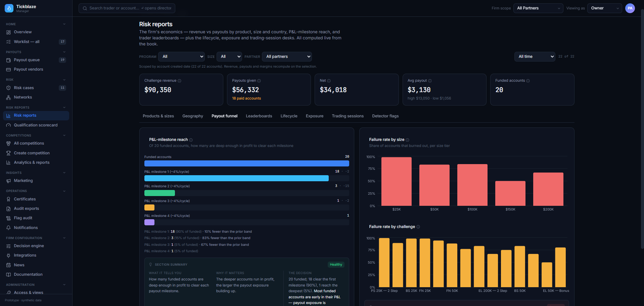
Task: Open the Detector flags tab
Action: pyautogui.click(x=385, y=116)
